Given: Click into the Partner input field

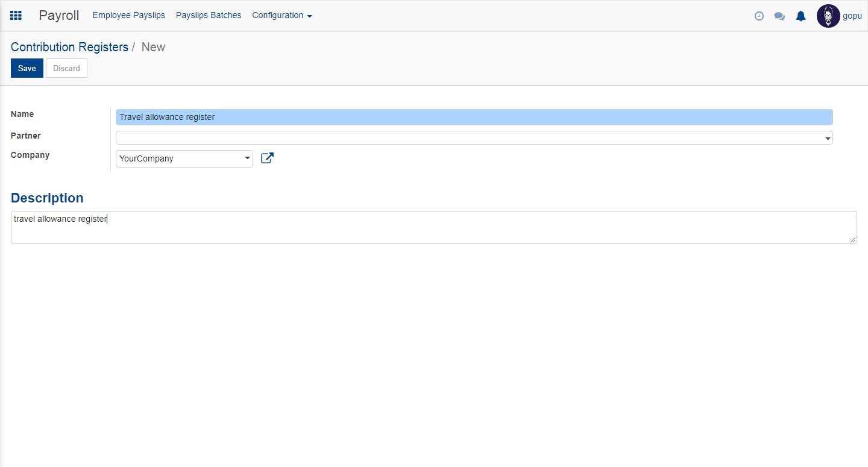Looking at the screenshot, I should pos(469,138).
